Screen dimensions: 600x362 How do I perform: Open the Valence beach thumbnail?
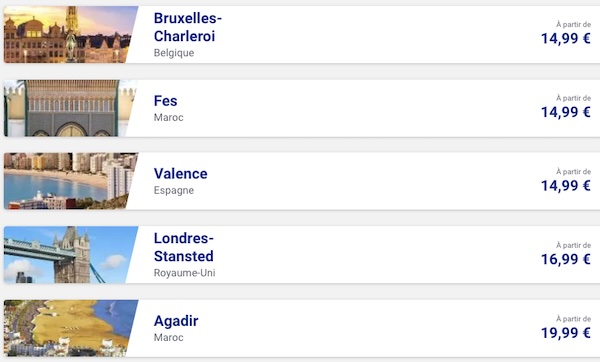coord(71,181)
